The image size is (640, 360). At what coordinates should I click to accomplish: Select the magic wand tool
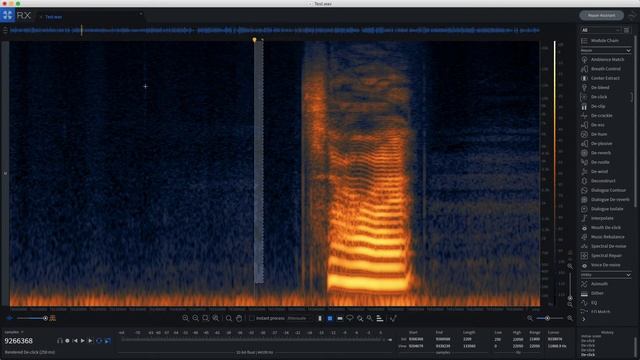[x=370, y=318]
